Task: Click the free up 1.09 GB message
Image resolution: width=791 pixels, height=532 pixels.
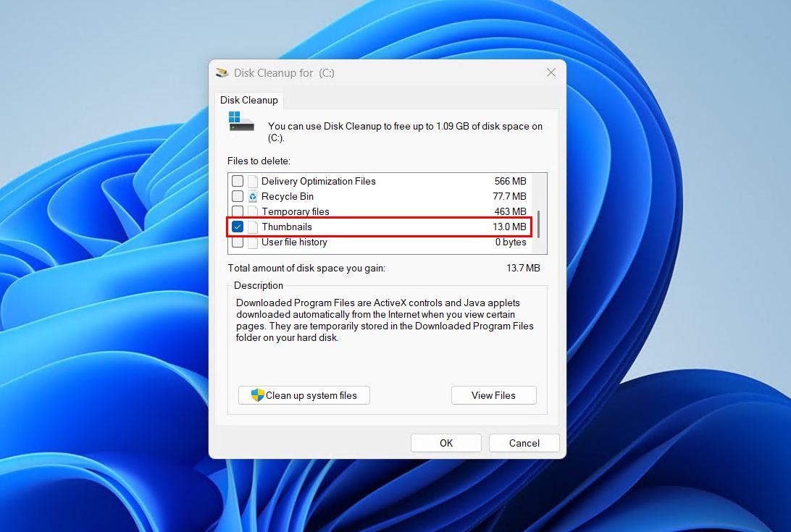Action: tap(405, 132)
